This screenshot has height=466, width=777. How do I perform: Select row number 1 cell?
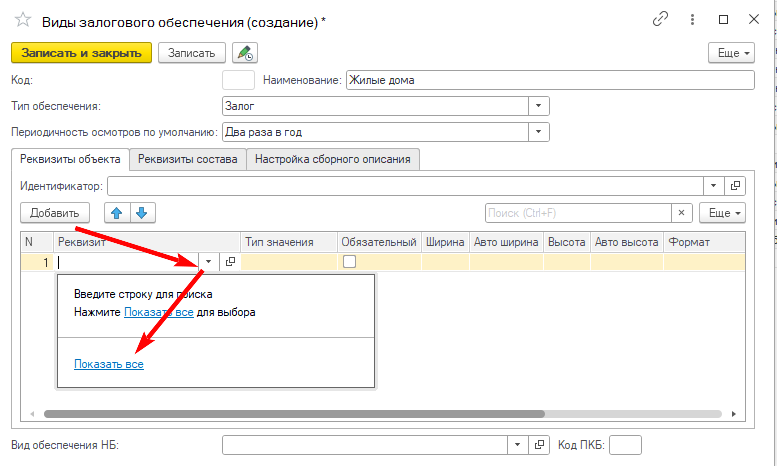tap(37, 262)
